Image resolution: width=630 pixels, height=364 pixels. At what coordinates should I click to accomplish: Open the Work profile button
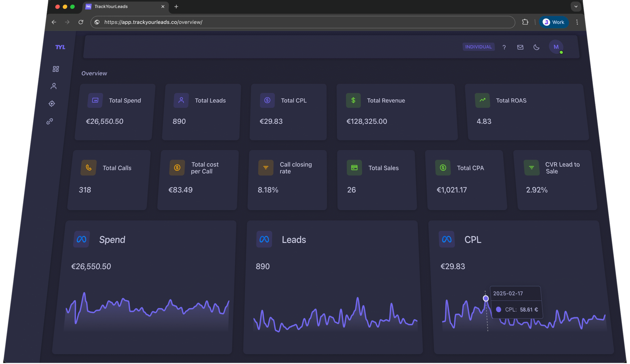coord(553,22)
